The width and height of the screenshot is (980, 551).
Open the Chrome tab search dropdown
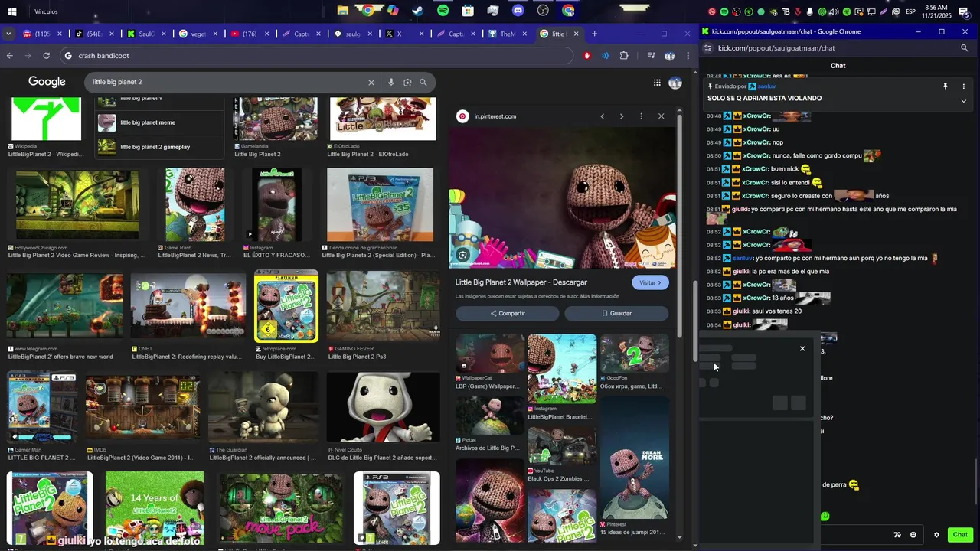[x=8, y=34]
